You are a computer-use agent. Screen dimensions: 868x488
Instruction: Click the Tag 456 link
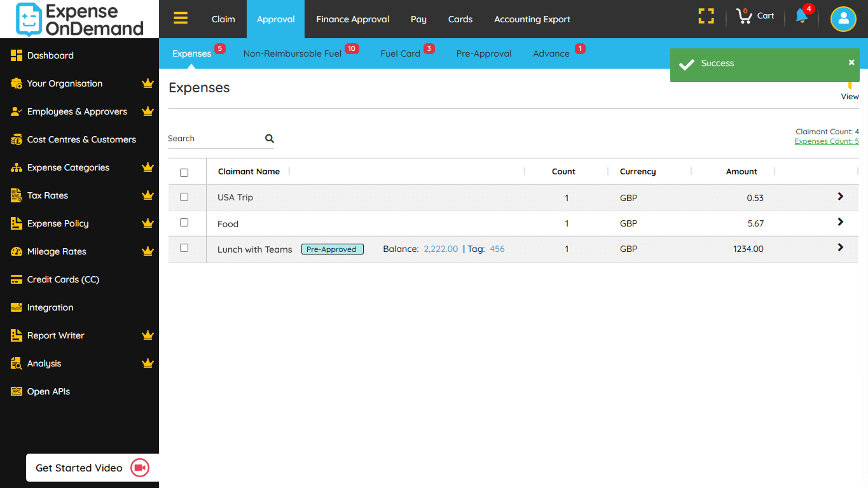497,249
